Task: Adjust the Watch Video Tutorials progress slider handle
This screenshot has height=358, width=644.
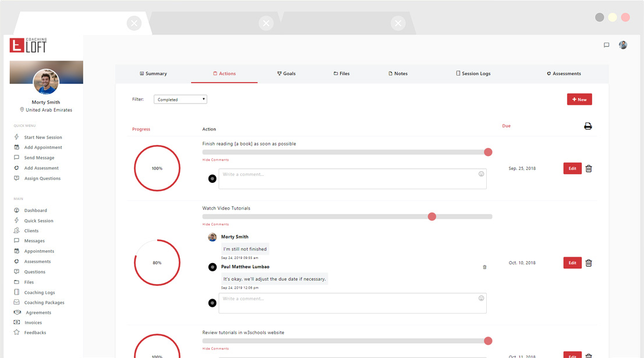Action: click(431, 217)
